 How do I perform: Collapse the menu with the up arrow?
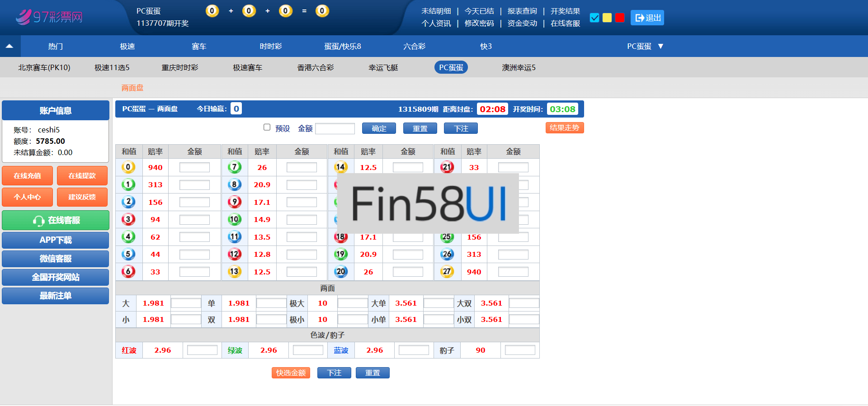tap(9, 46)
